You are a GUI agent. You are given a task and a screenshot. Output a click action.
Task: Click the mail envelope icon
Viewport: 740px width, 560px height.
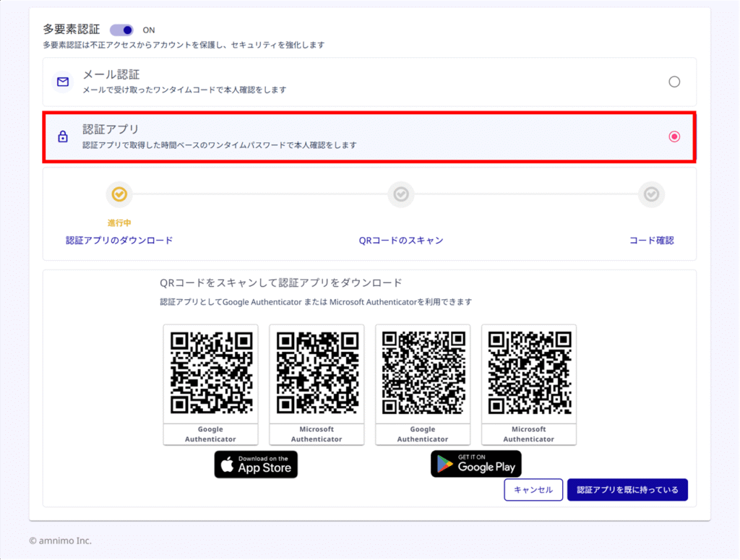point(63,82)
